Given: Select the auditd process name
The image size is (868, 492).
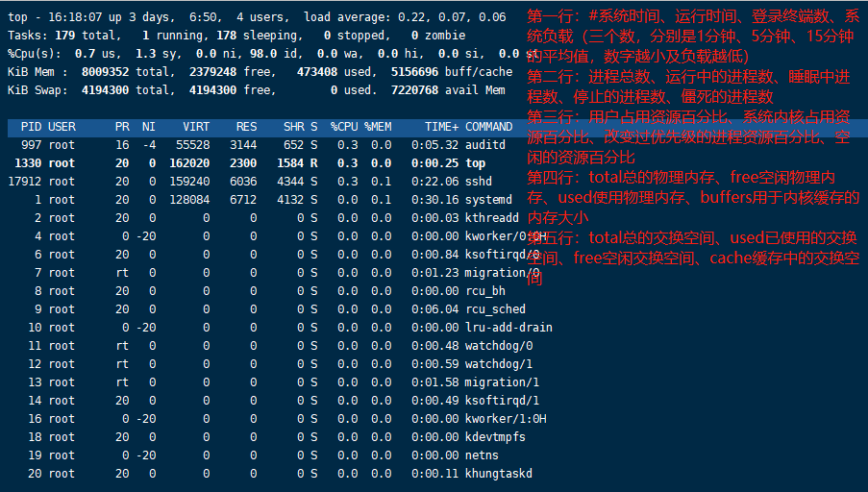Looking at the screenshot, I should click(x=485, y=145).
